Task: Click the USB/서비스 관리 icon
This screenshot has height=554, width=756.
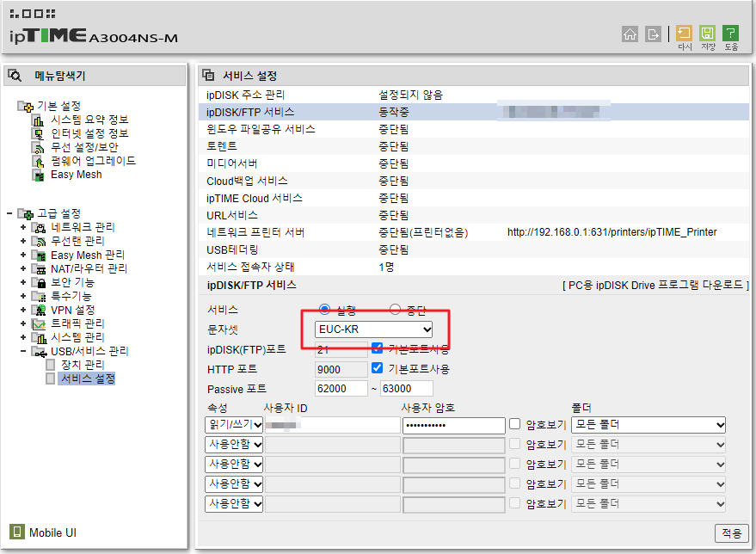Action: click(x=39, y=352)
